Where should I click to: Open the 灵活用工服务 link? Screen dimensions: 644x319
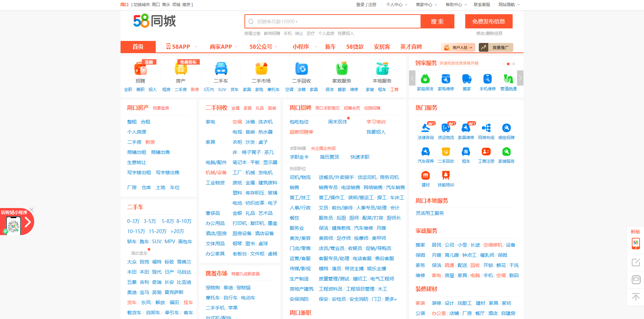point(430,213)
